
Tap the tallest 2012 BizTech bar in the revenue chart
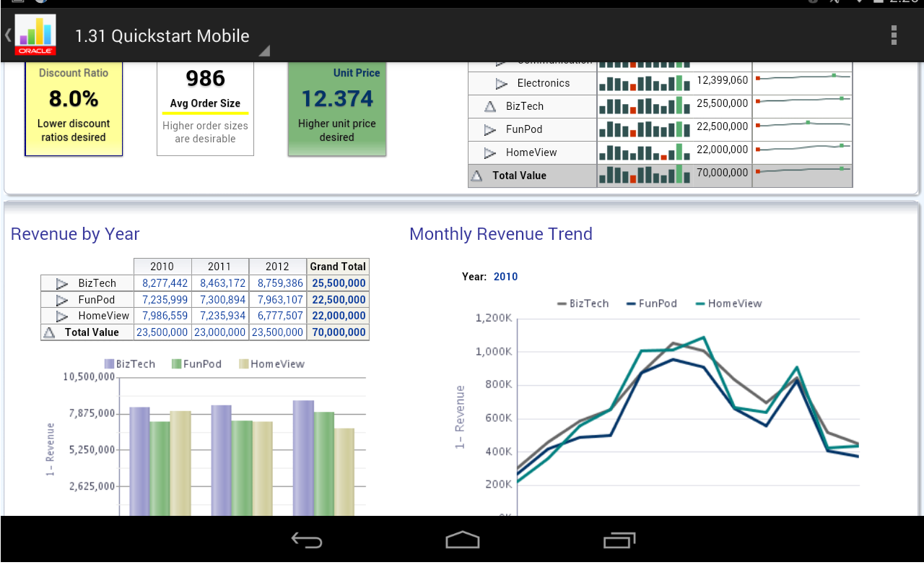302,457
